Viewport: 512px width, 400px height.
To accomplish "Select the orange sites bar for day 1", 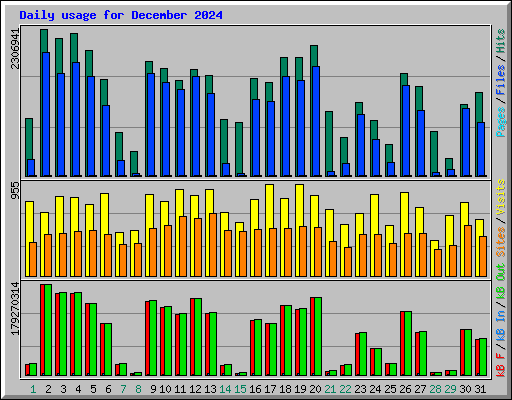I will 33,259.
